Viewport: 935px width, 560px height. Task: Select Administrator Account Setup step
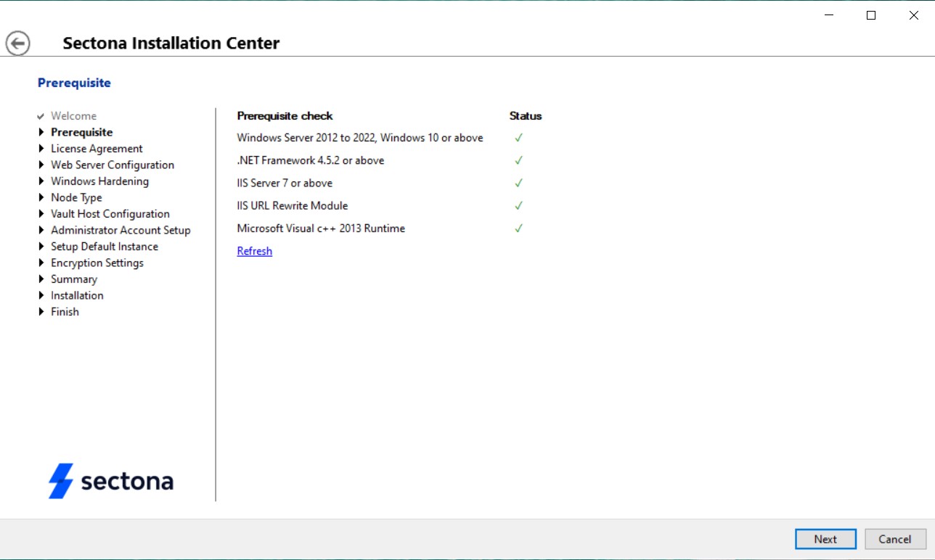(121, 230)
